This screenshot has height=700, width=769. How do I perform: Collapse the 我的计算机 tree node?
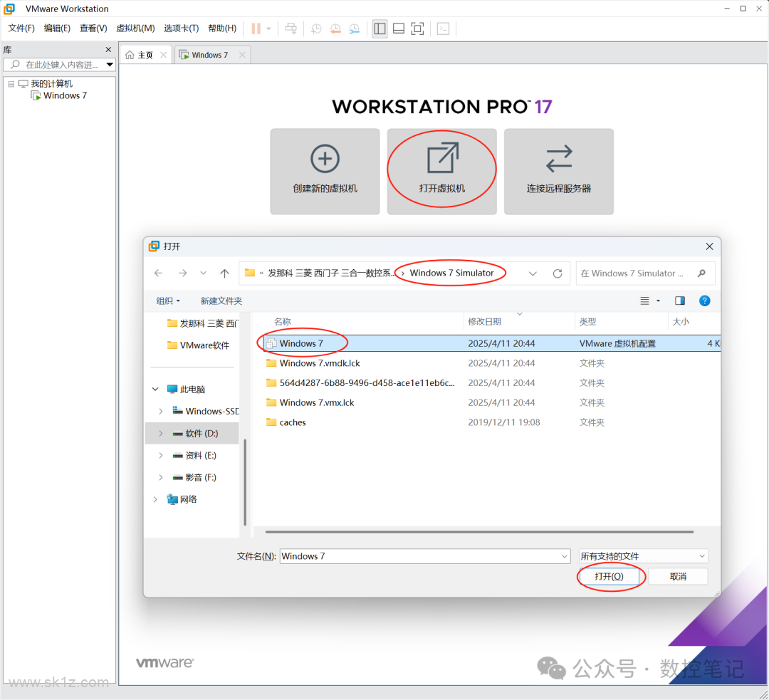(11, 84)
